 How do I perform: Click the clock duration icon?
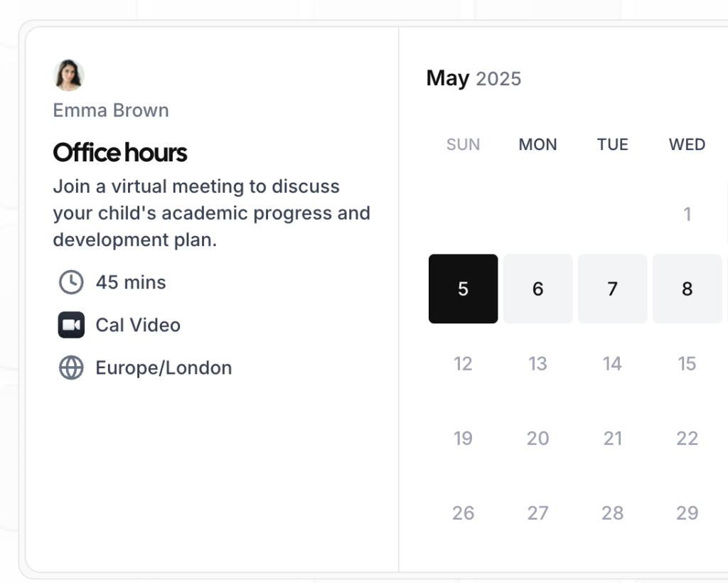pyautogui.click(x=71, y=282)
